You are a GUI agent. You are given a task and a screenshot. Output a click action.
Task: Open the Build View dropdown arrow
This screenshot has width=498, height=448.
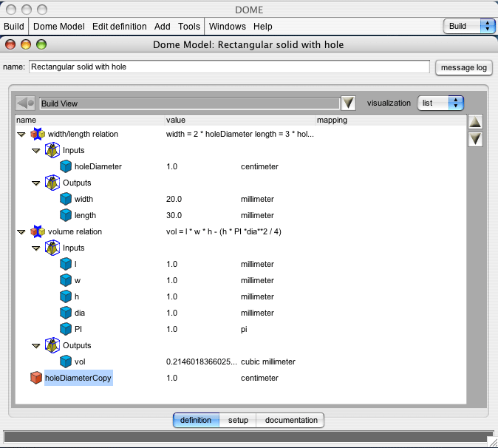click(x=348, y=103)
